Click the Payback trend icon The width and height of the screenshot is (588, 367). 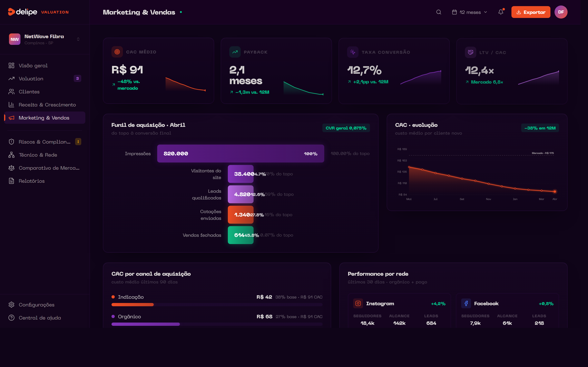[235, 52]
